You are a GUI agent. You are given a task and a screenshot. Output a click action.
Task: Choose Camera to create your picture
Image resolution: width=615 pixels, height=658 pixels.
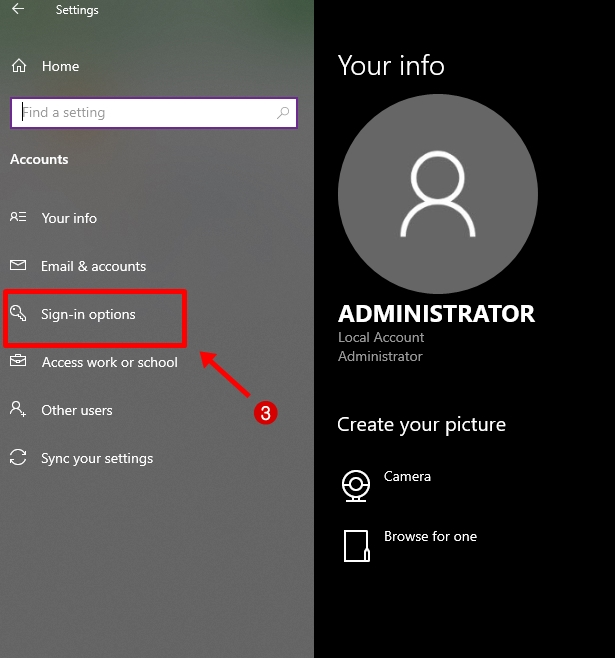click(407, 476)
